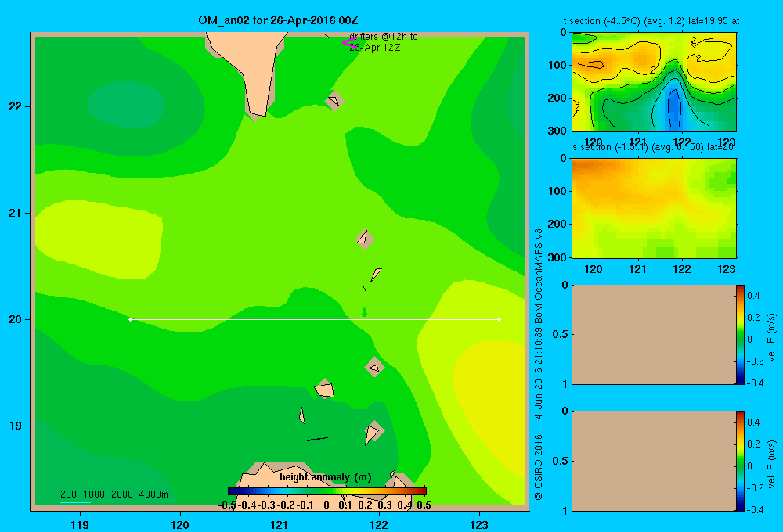This screenshot has width=783, height=532.
Task: Click the magenta drifter track arrow marker
Action: click(x=348, y=43)
